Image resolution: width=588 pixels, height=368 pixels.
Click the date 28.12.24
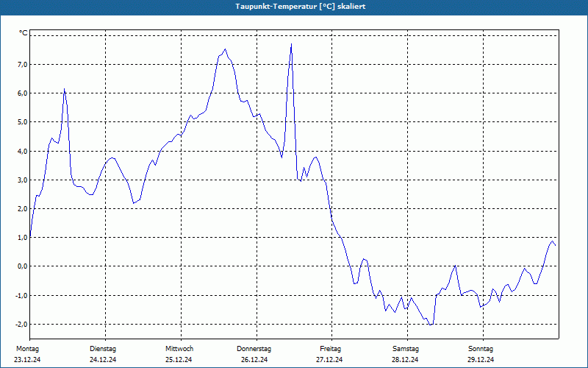pyautogui.click(x=405, y=360)
